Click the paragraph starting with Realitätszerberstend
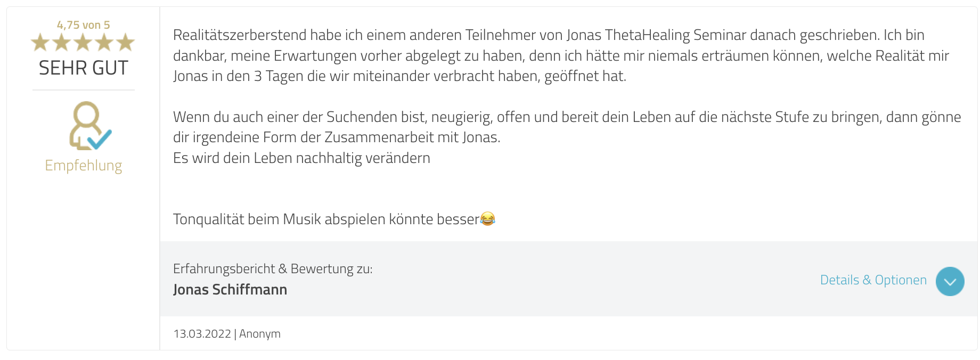980x360 pixels. point(549,55)
